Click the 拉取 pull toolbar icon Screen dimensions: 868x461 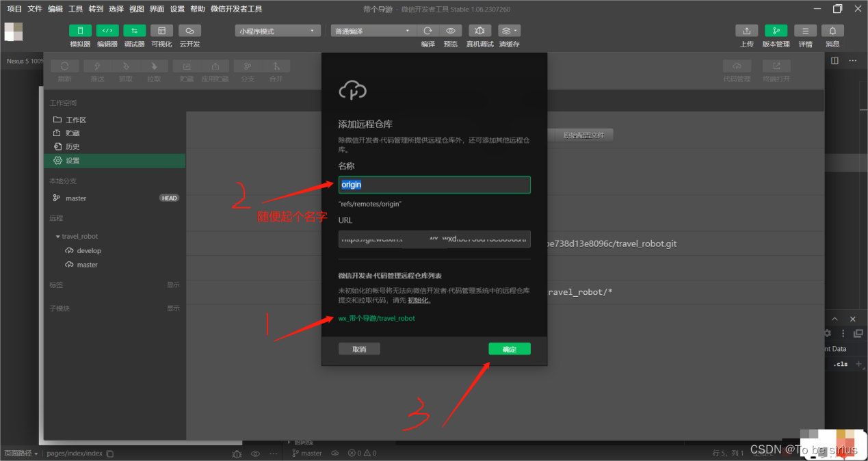click(x=154, y=66)
